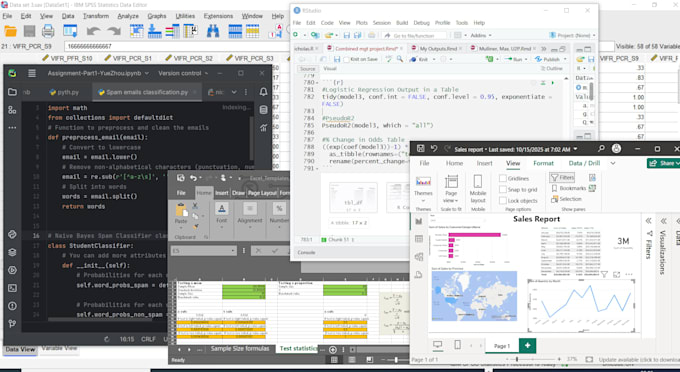Open the PyCharm hidden tabs chevron dropdown

[234, 92]
